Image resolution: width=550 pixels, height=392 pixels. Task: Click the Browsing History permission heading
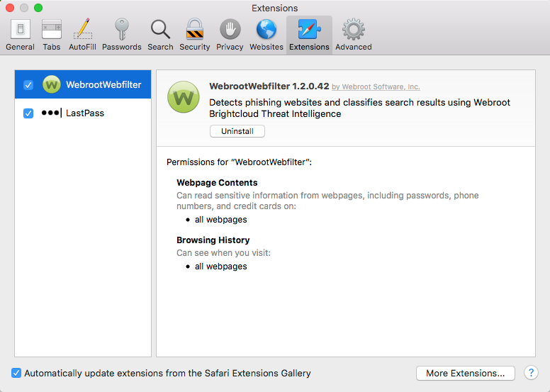click(x=213, y=240)
